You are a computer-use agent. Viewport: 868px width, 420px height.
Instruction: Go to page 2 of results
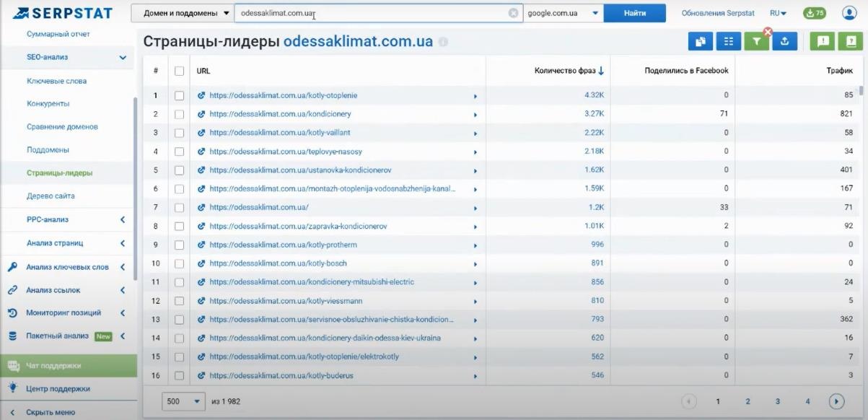[x=748, y=401]
